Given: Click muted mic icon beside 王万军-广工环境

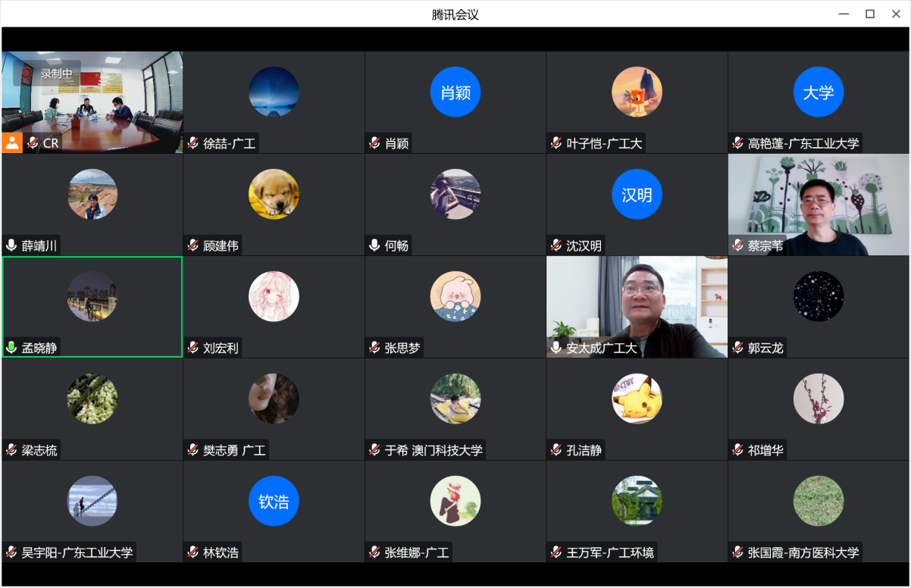Looking at the screenshot, I should [x=556, y=552].
